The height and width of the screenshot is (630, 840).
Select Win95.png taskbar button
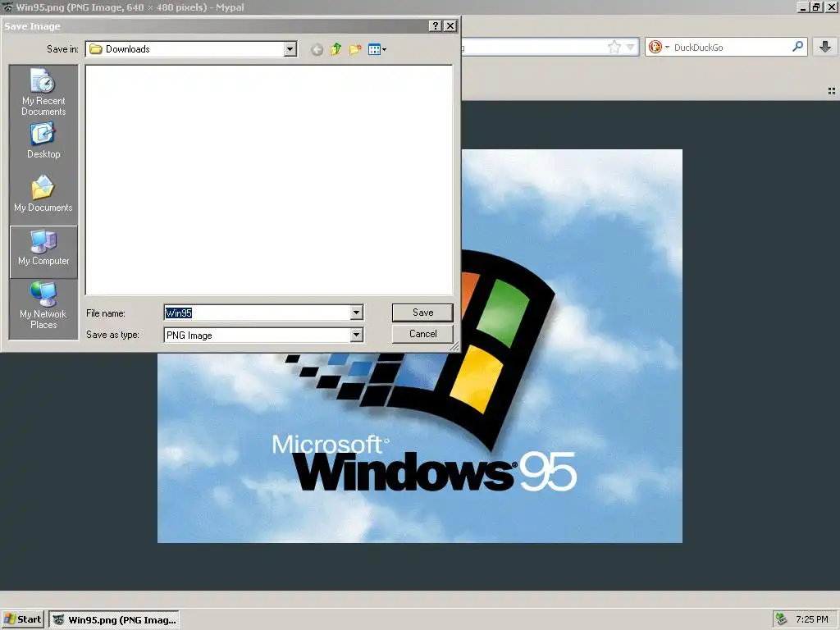114,620
